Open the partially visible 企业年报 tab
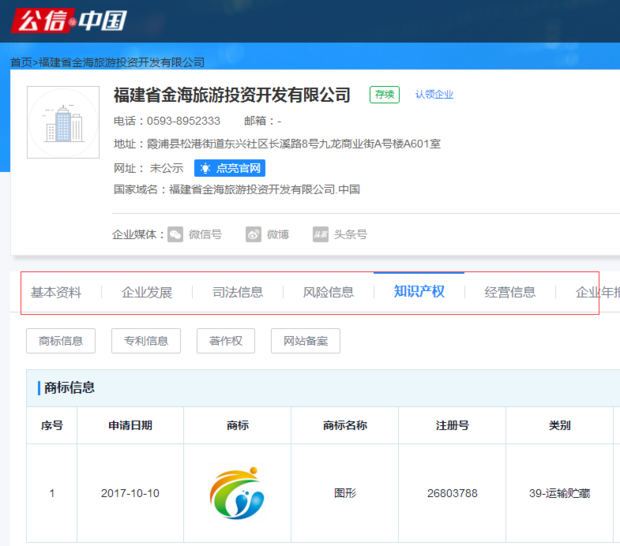This screenshot has height=546, width=620. (597, 292)
